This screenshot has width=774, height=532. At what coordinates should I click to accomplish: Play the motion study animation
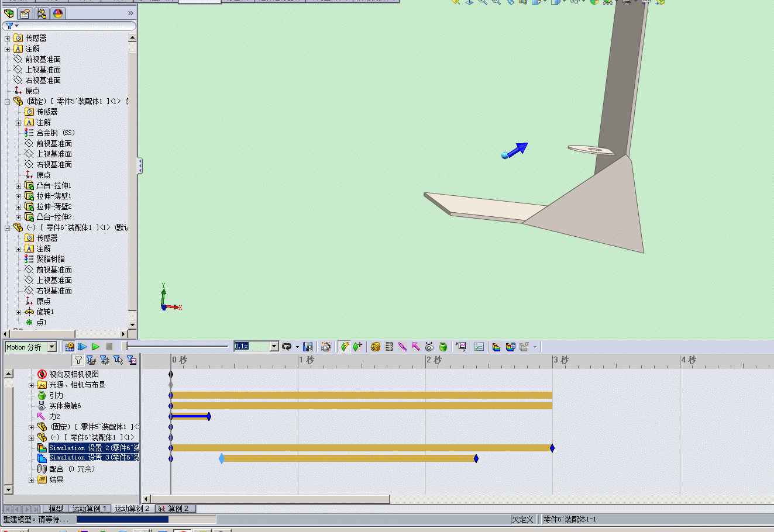96,347
